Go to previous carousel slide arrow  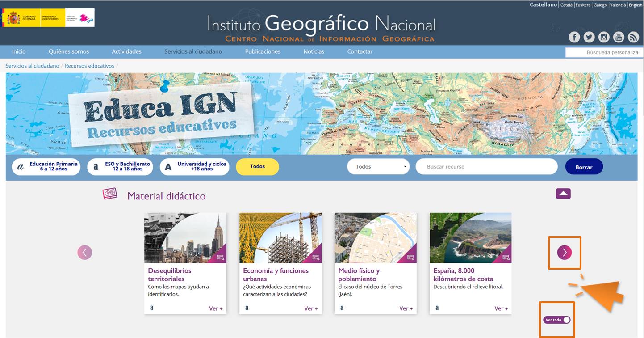(85, 253)
